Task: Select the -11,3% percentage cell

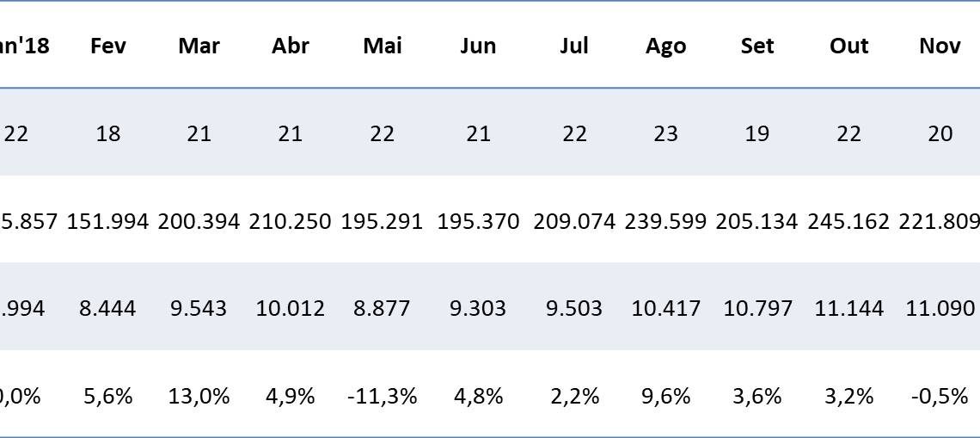Action: [x=383, y=397]
